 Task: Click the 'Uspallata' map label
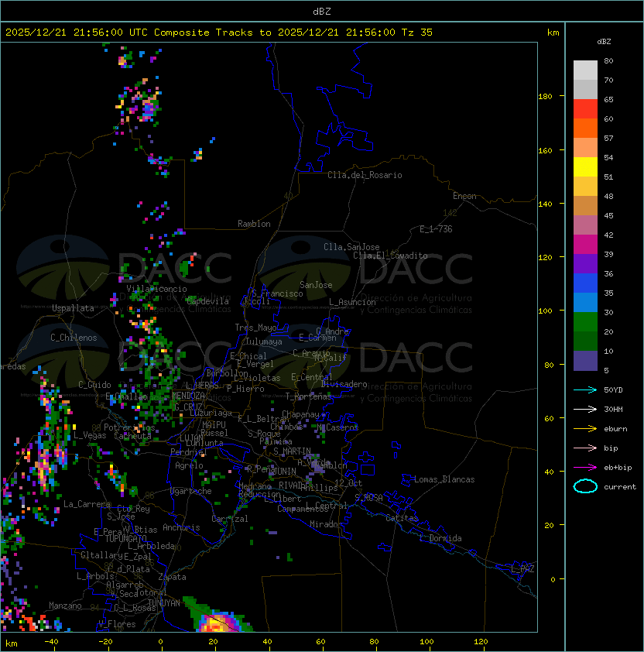click(x=74, y=308)
